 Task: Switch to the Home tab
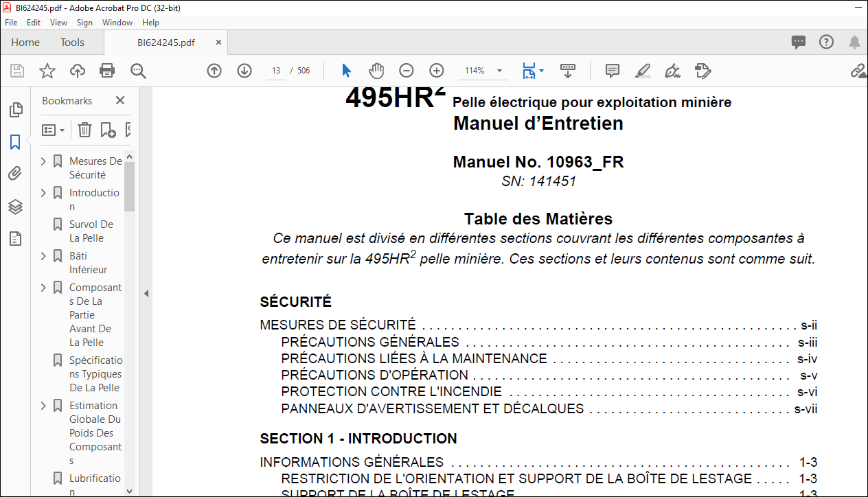pyautogui.click(x=25, y=43)
